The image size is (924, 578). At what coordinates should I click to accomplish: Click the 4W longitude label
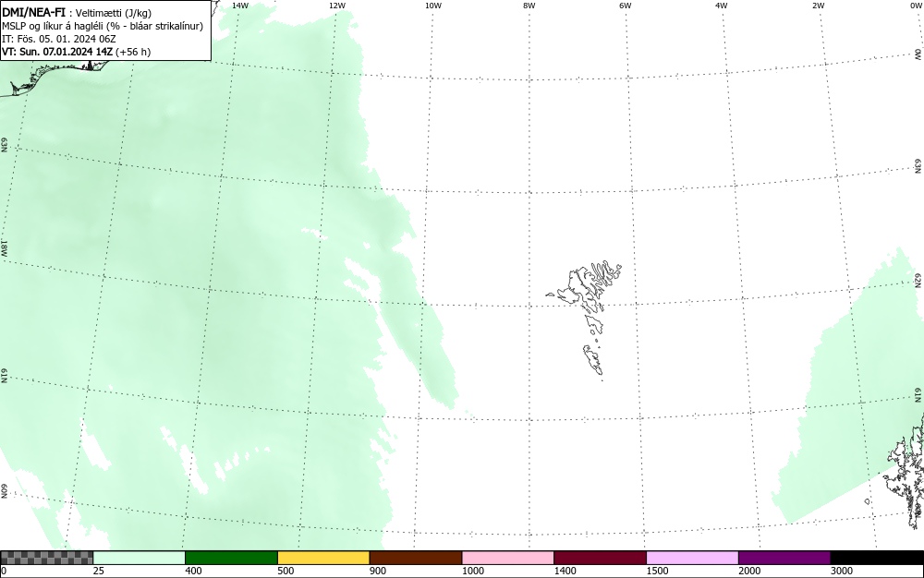click(x=722, y=6)
